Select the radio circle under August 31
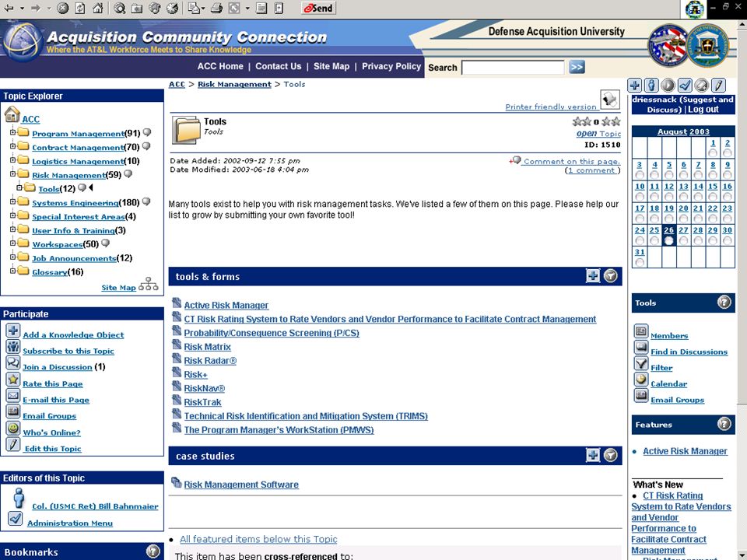Image resolution: width=747 pixels, height=560 pixels. pos(640,262)
